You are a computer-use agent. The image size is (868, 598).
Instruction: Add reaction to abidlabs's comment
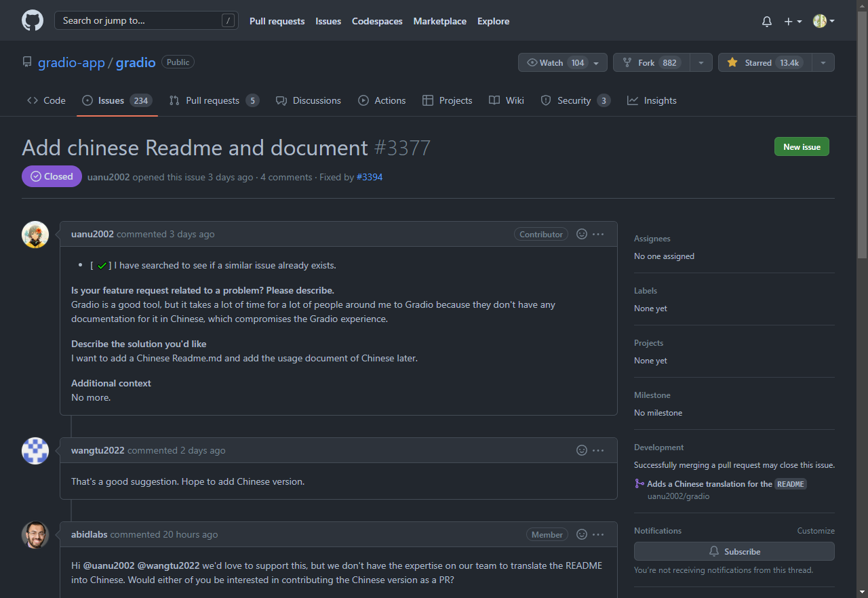pos(581,534)
